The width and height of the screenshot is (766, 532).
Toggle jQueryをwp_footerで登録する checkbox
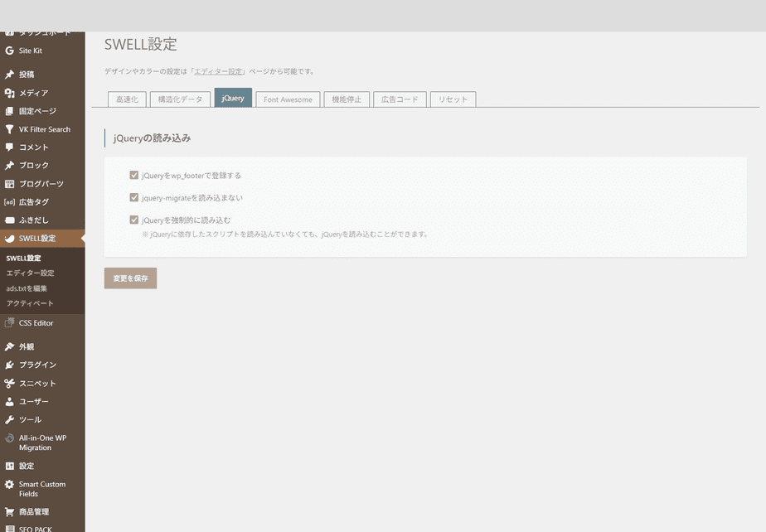tap(133, 175)
